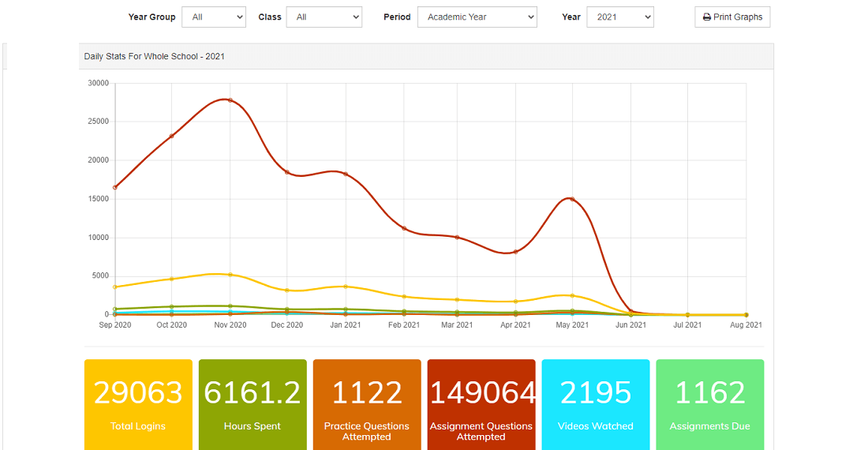Viewport: 868px width, 450px height.
Task: Open the Practice Questions Attempted tile
Action: 367,405
